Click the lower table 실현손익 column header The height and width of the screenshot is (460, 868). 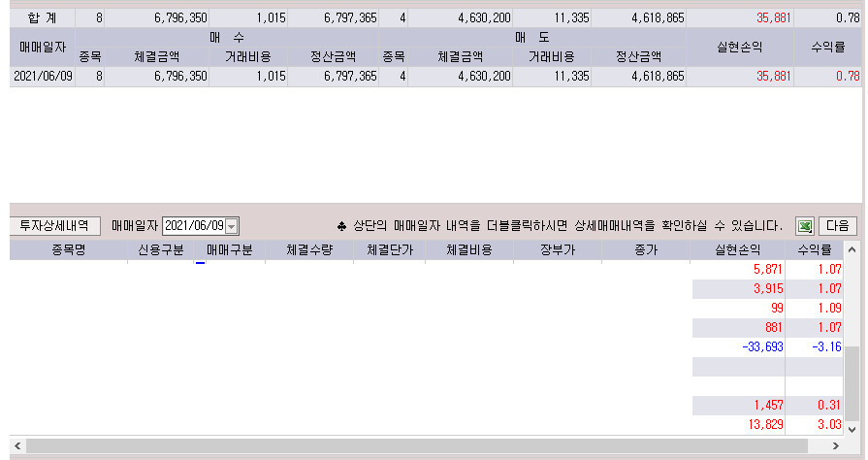click(737, 250)
